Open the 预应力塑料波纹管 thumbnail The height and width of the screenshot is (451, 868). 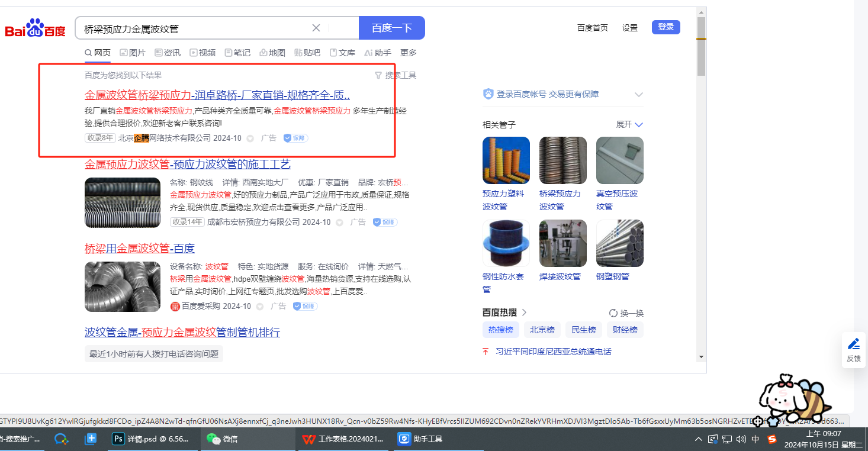tap(506, 160)
